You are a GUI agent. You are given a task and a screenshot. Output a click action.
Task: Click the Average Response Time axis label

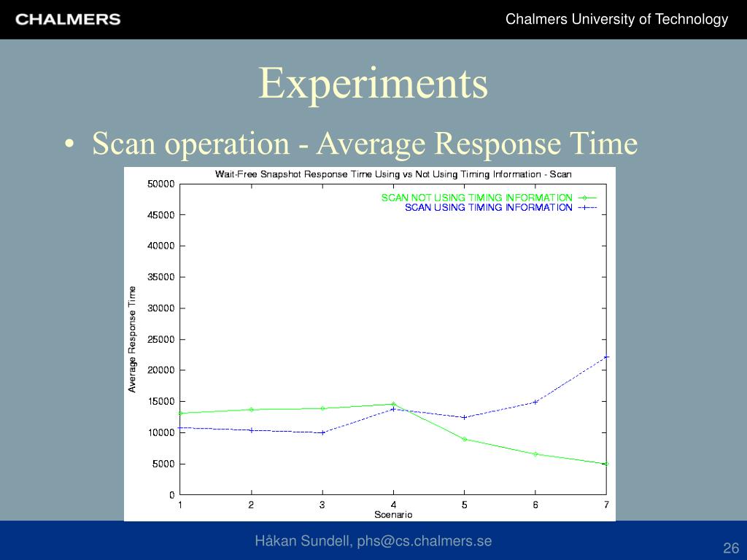pos(132,340)
